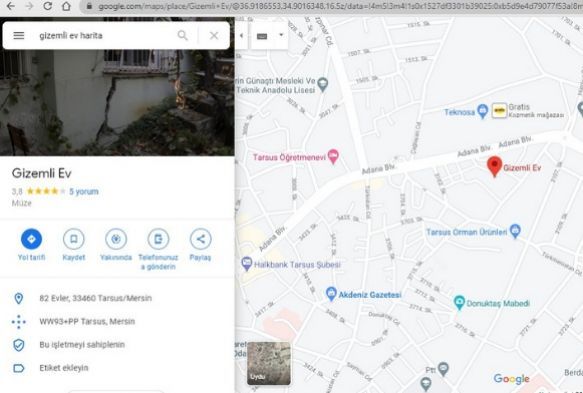Open the keyboard input tools dropdown arrow
Image resolution: width=583 pixels, height=393 pixels.
coord(281,35)
